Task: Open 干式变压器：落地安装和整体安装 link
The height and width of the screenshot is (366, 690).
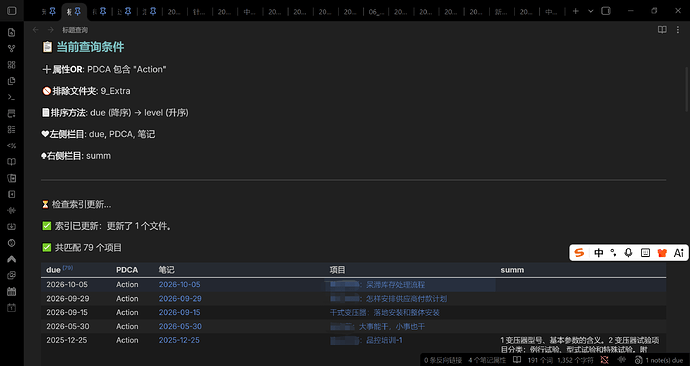Action: (x=385, y=313)
